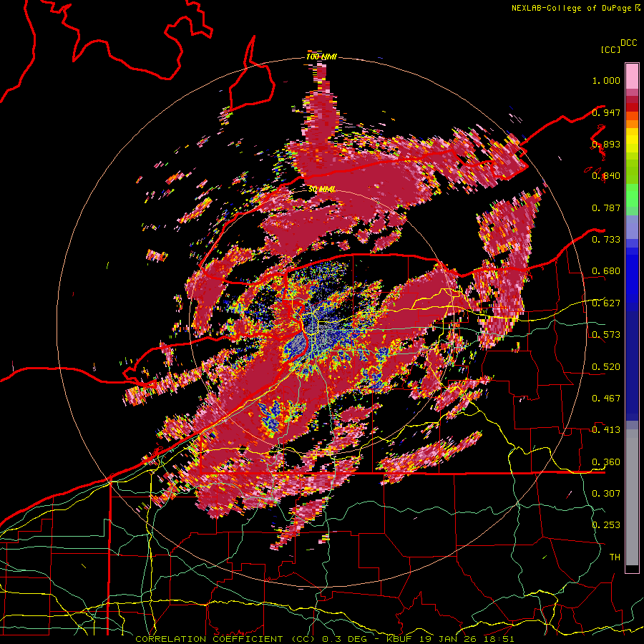Image resolution: width=644 pixels, height=644 pixels.
Task: Click the 0.573 scale value
Action: coord(606,335)
